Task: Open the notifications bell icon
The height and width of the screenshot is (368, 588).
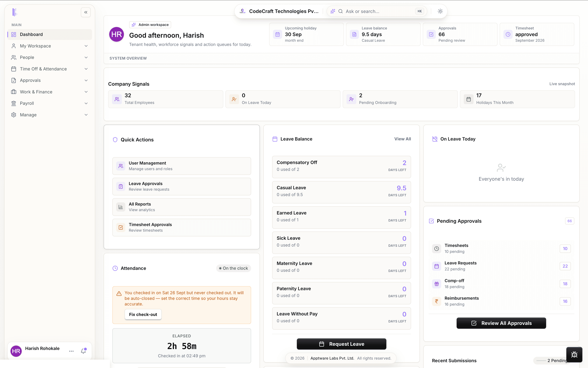Action: (83, 351)
